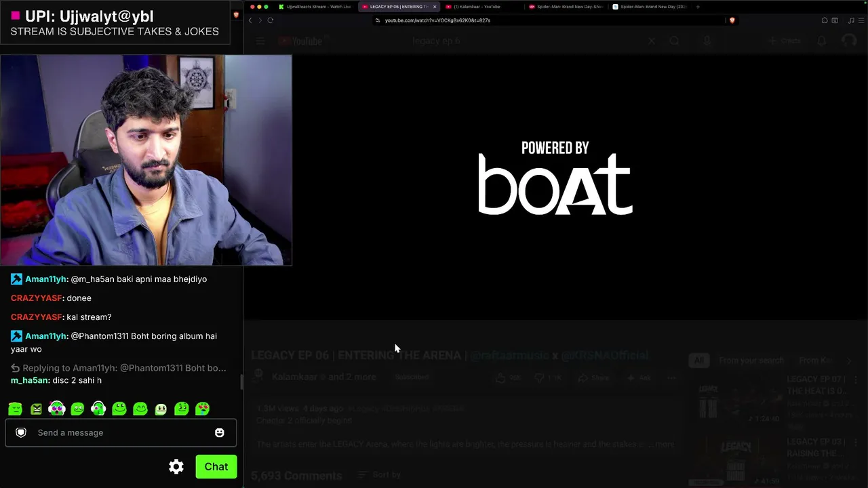This screenshot has width=868, height=488.
Task: Click the video title LEGACY EP 06
Action: tap(450, 355)
